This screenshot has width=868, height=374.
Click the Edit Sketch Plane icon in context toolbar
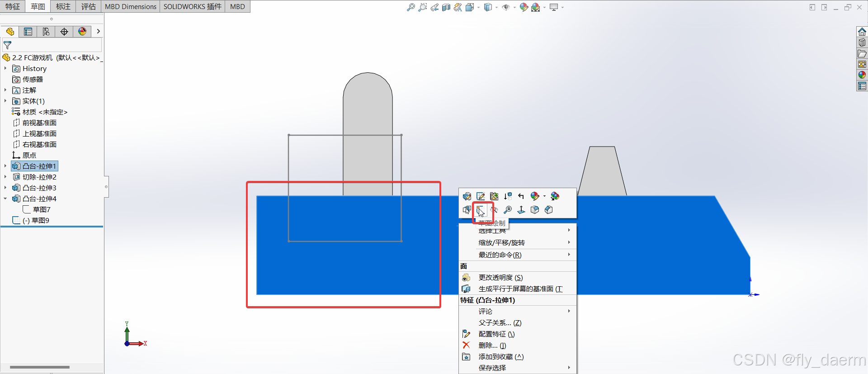pos(494,196)
